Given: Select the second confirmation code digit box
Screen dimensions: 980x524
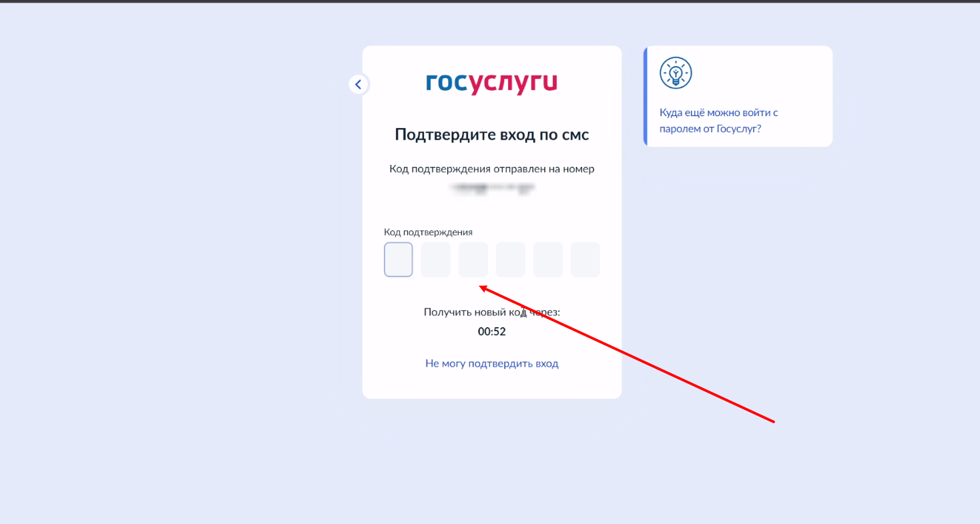Looking at the screenshot, I should click(x=436, y=260).
